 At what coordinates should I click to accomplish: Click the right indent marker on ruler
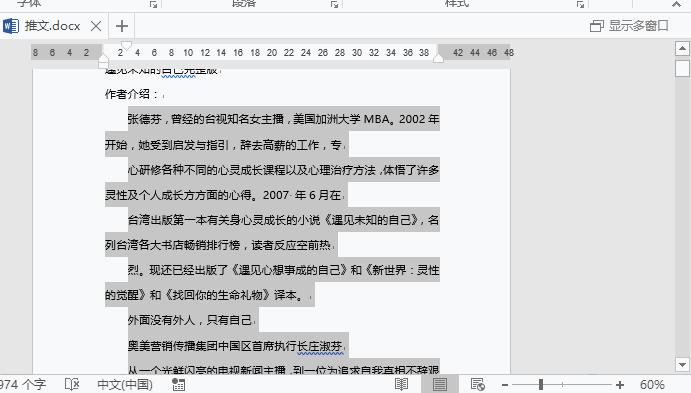point(438,59)
